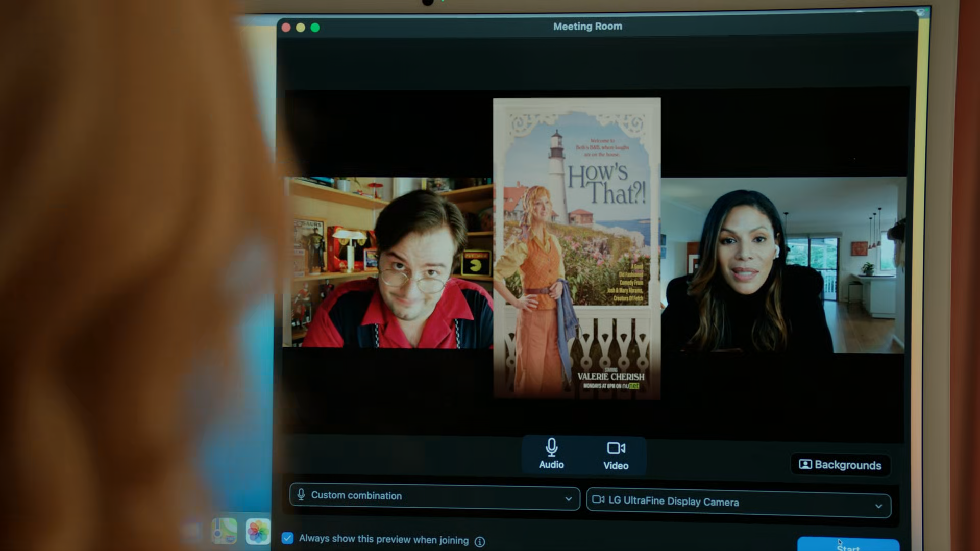Select the video tile of woman in black
This screenshot has width=980, height=551.
(783, 264)
